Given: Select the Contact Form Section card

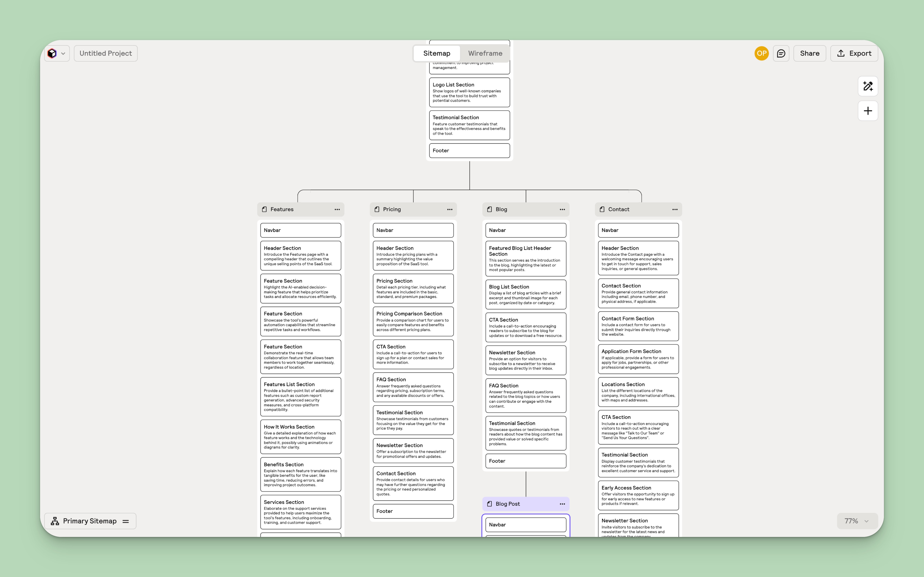Looking at the screenshot, I should 638,326.
